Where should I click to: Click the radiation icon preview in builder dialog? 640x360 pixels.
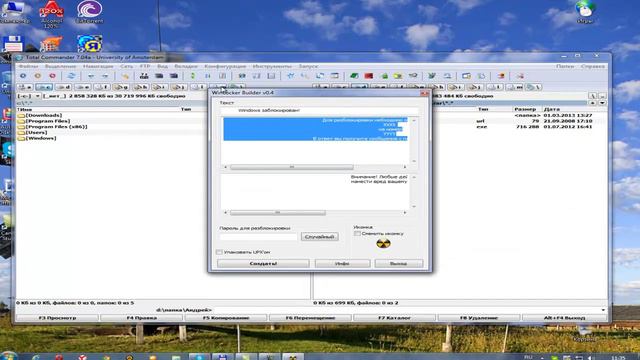(383, 244)
